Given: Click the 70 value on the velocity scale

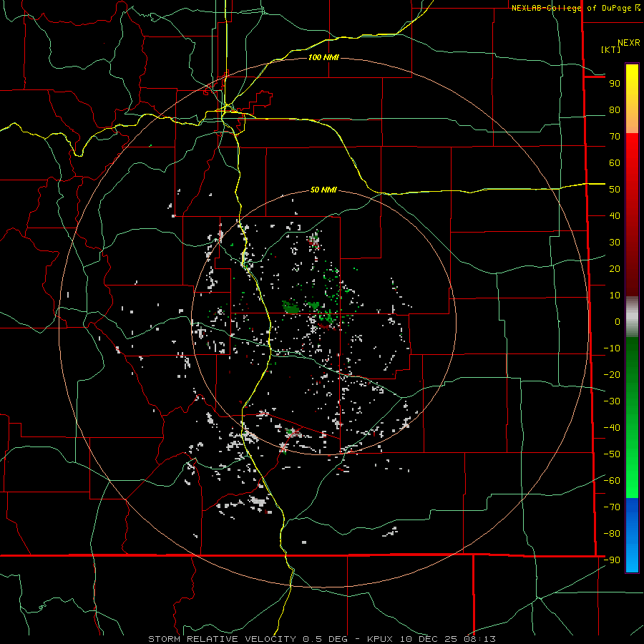Looking at the screenshot, I should click(615, 137).
